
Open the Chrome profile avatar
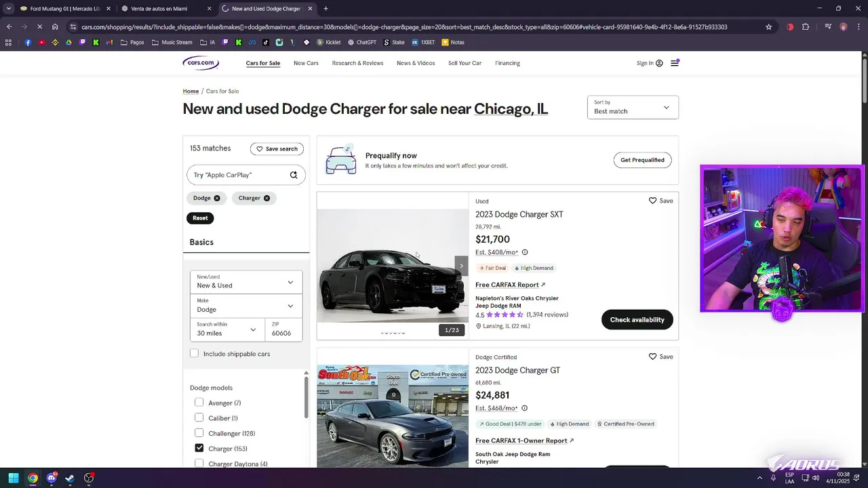click(x=844, y=27)
